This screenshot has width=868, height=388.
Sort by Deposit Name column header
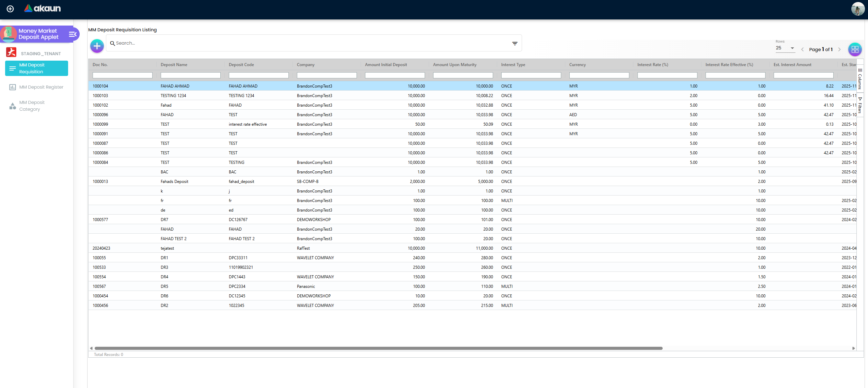tap(174, 65)
